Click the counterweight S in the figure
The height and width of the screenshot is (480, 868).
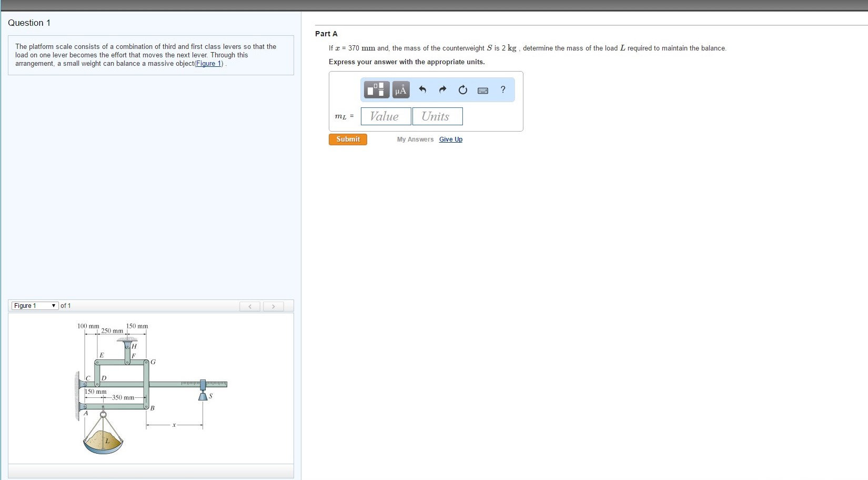[203, 396]
